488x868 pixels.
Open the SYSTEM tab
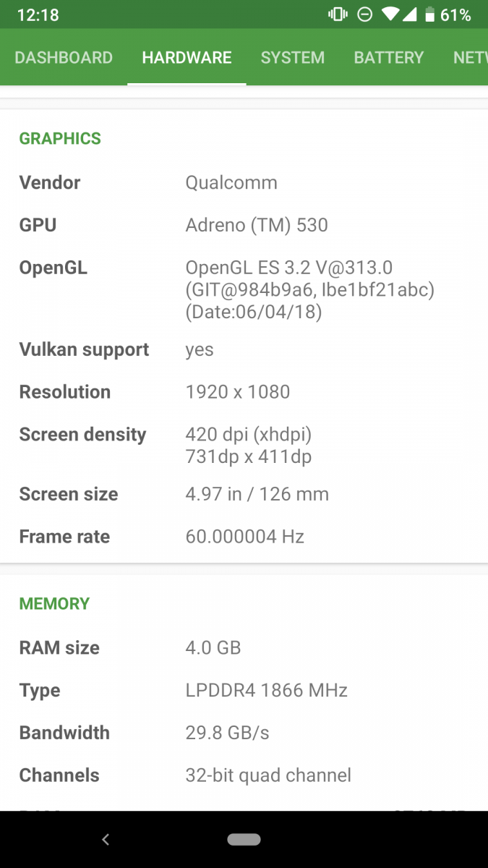coord(292,58)
